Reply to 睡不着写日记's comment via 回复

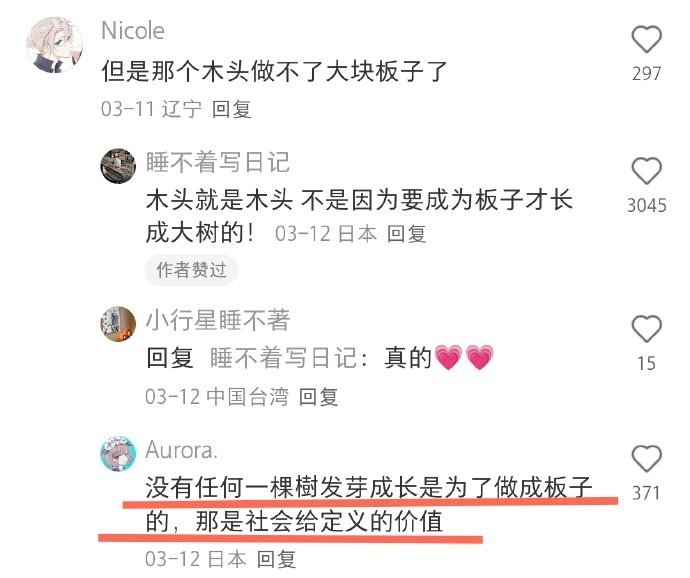(x=407, y=233)
